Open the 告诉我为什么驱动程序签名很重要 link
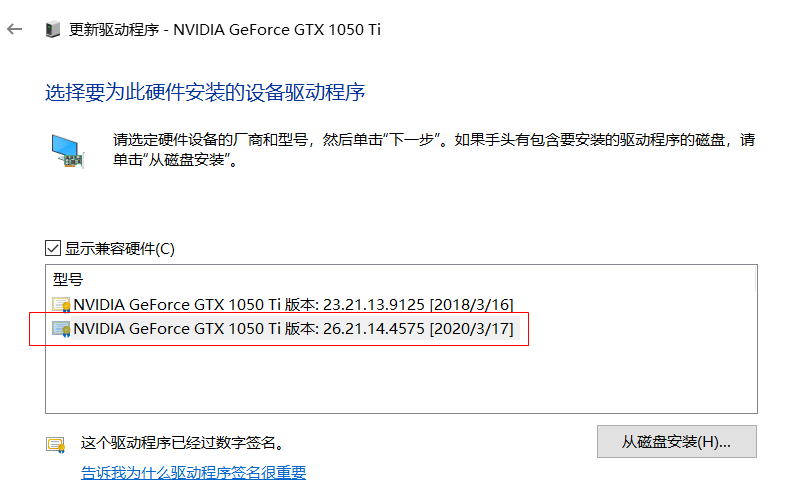Viewport: 788px width, 499px height. (193, 473)
